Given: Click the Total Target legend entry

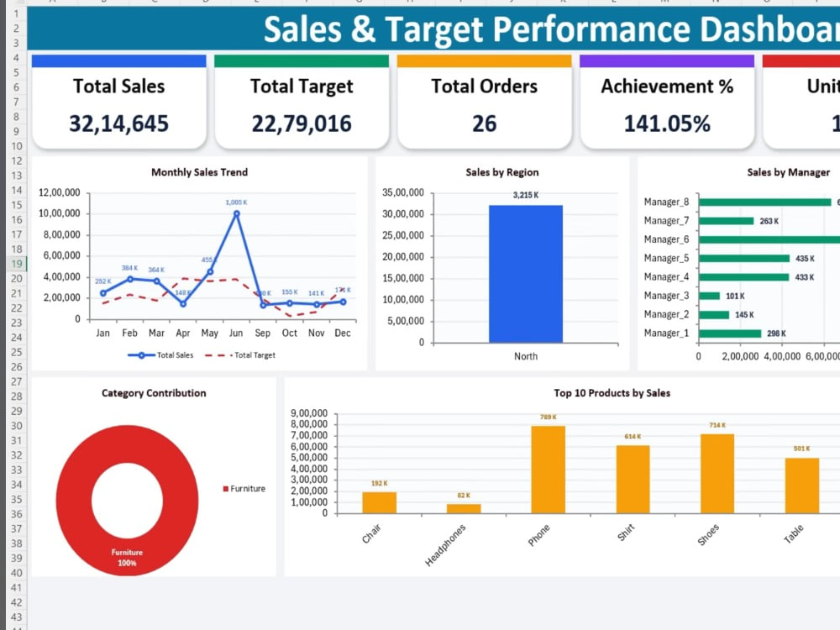Looking at the screenshot, I should (240, 355).
